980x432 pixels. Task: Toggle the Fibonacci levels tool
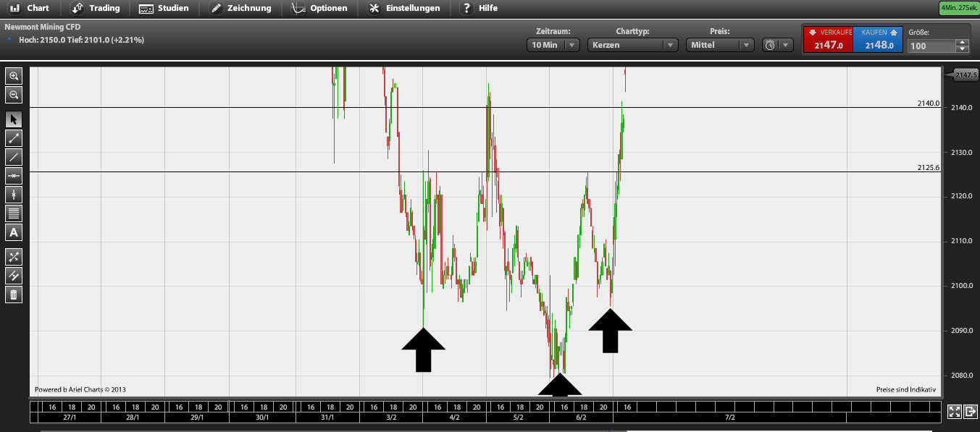[x=13, y=212]
